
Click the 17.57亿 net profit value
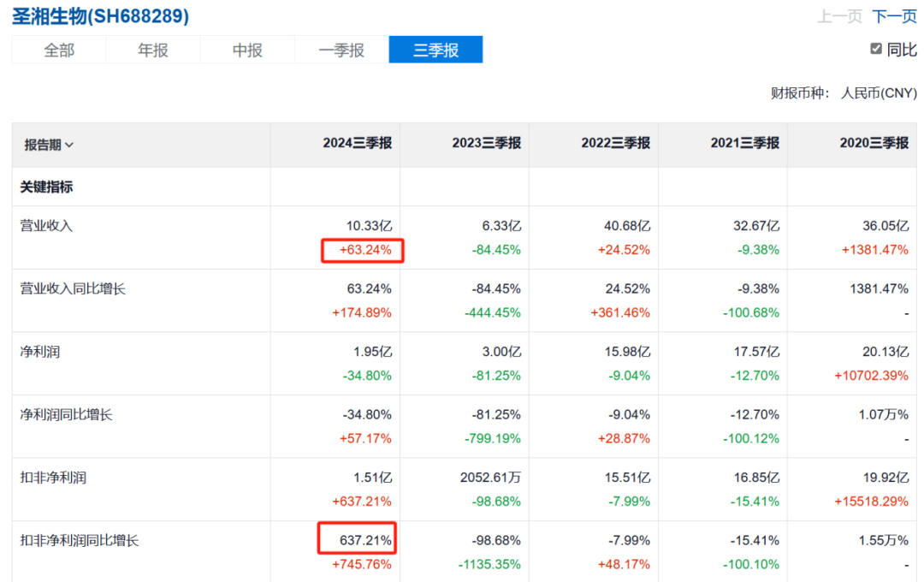point(756,352)
